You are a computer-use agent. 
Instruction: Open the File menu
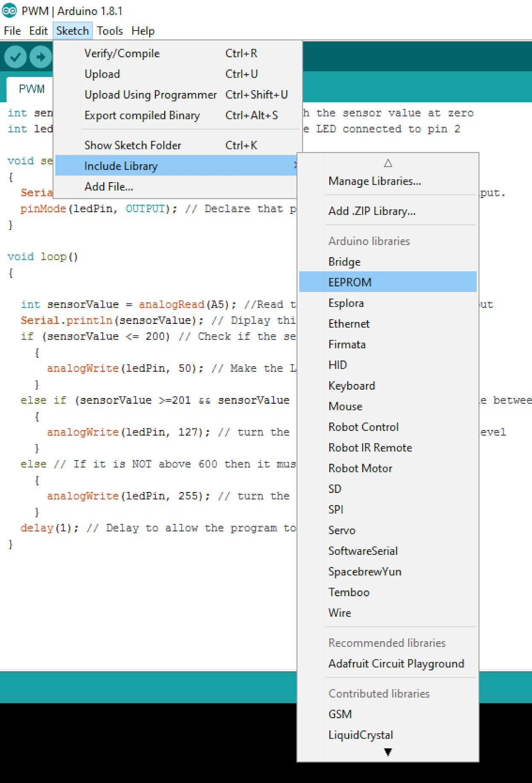pos(12,31)
